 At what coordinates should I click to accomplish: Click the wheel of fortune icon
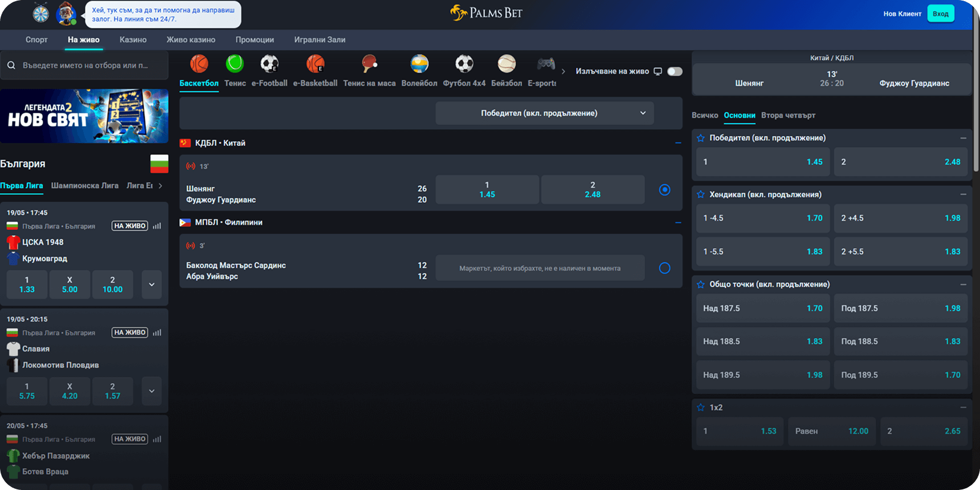click(x=41, y=14)
